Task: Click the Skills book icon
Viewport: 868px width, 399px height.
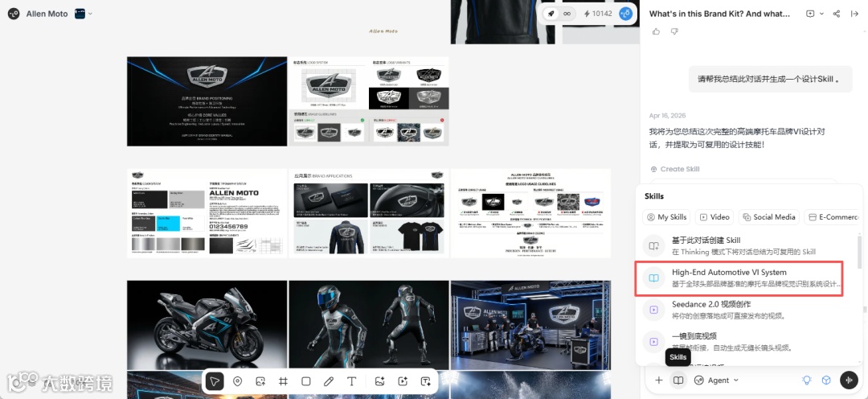Action: point(678,380)
